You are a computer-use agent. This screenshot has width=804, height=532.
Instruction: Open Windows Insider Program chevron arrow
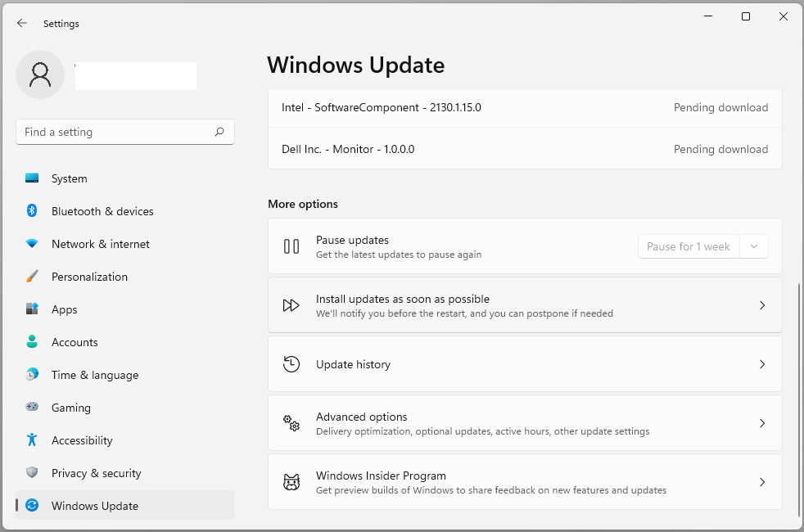(762, 482)
